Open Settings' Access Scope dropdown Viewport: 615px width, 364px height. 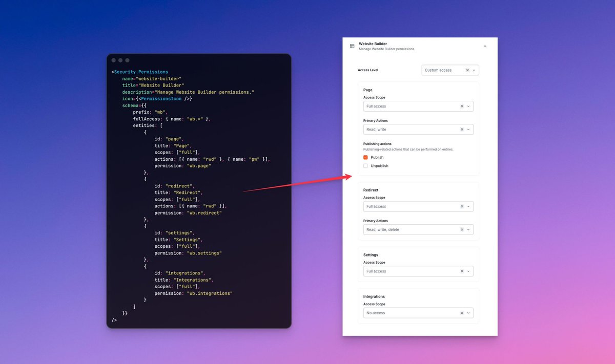(x=468, y=271)
